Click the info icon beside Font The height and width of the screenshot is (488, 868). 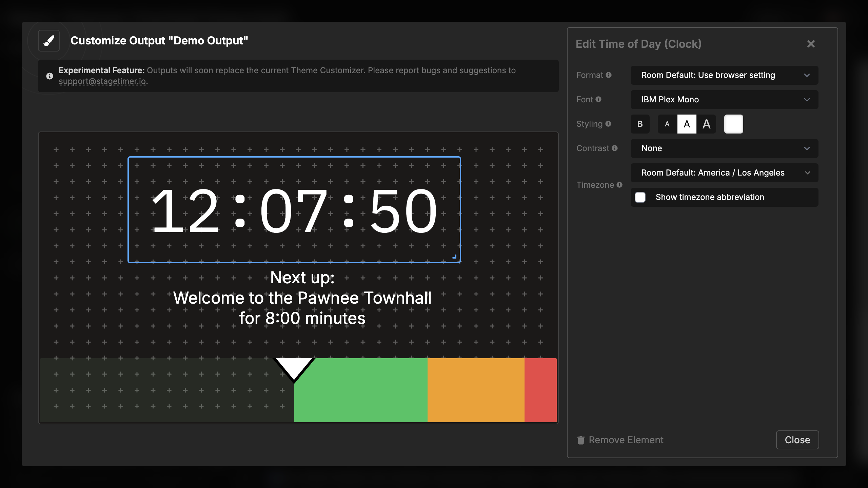[x=598, y=100]
